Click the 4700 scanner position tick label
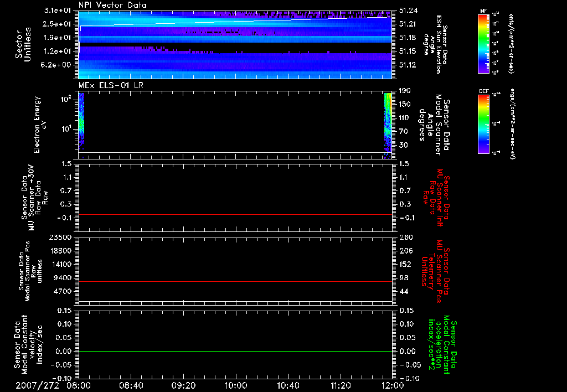This screenshot has width=567, height=392. pyautogui.click(x=63, y=291)
